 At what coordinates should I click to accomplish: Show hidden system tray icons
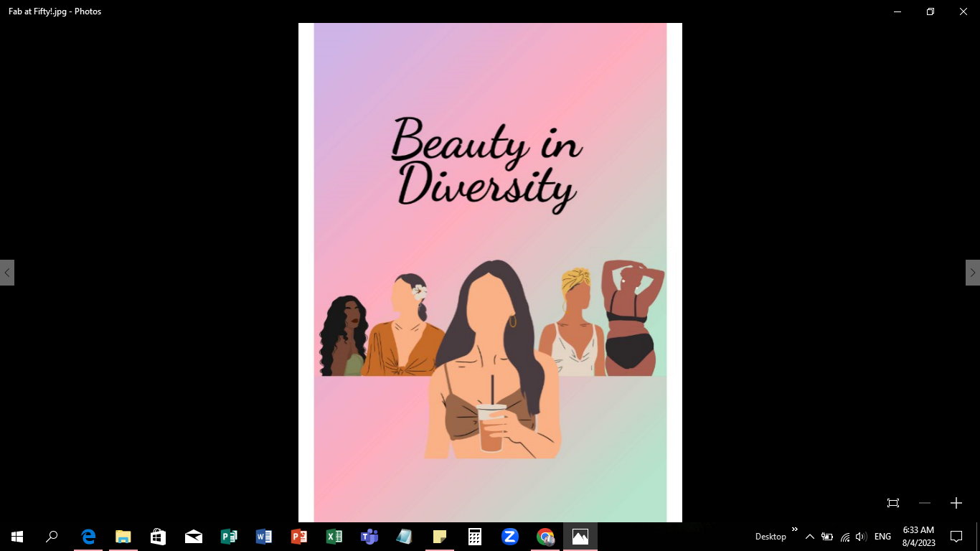[x=810, y=537]
